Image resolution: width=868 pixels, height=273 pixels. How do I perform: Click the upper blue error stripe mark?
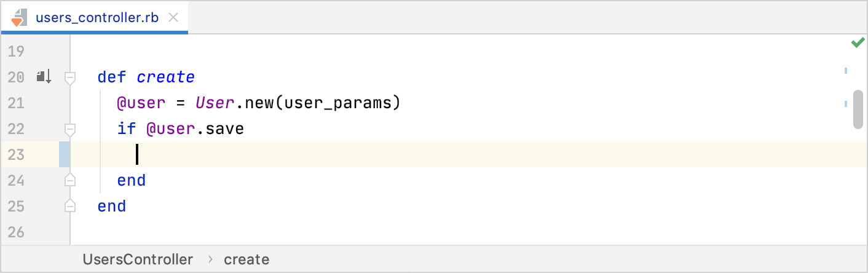pos(846,71)
